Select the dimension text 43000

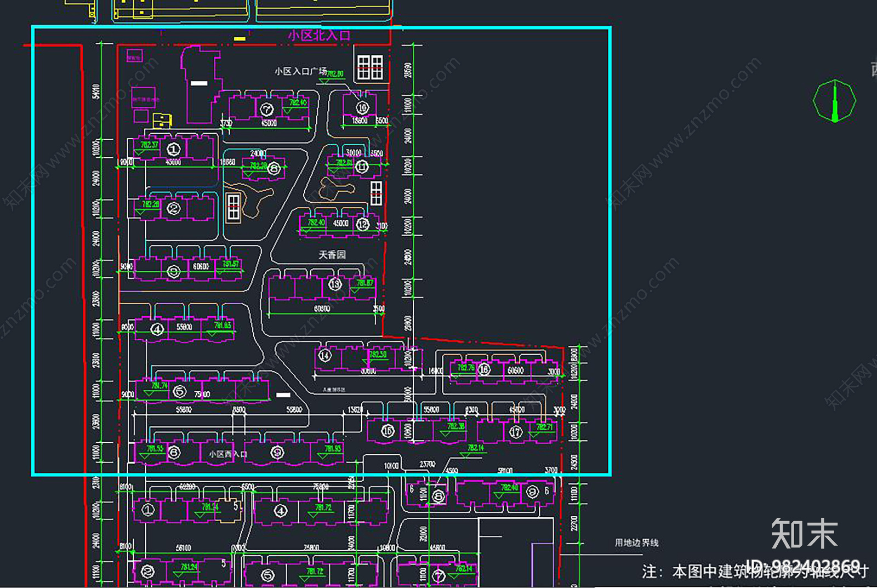coord(173,162)
